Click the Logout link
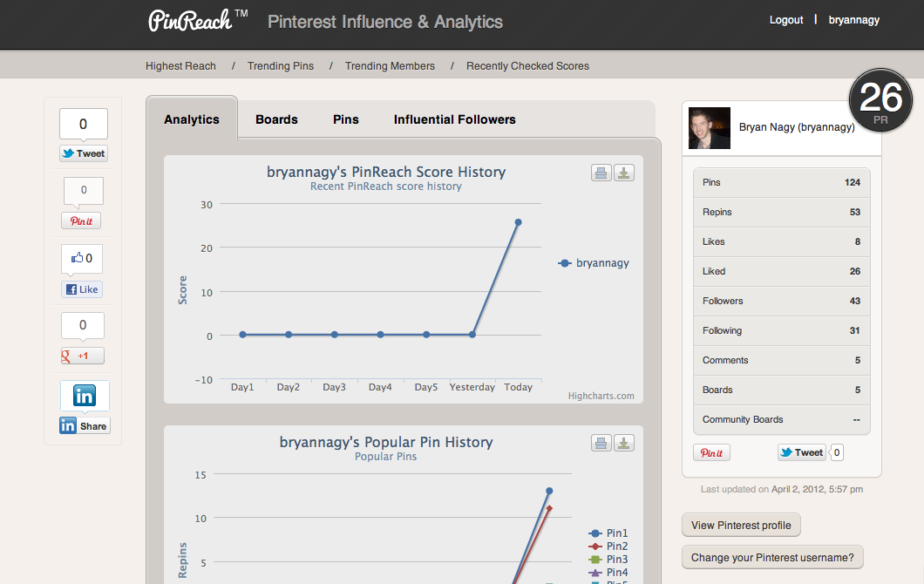924x584 pixels. (x=785, y=20)
